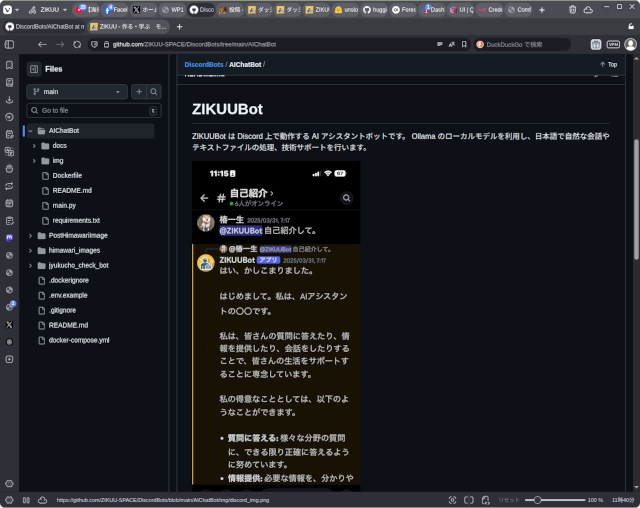Expand the jyukucho_check_bot folder
Screen dimensions: 640x508
coord(31,266)
